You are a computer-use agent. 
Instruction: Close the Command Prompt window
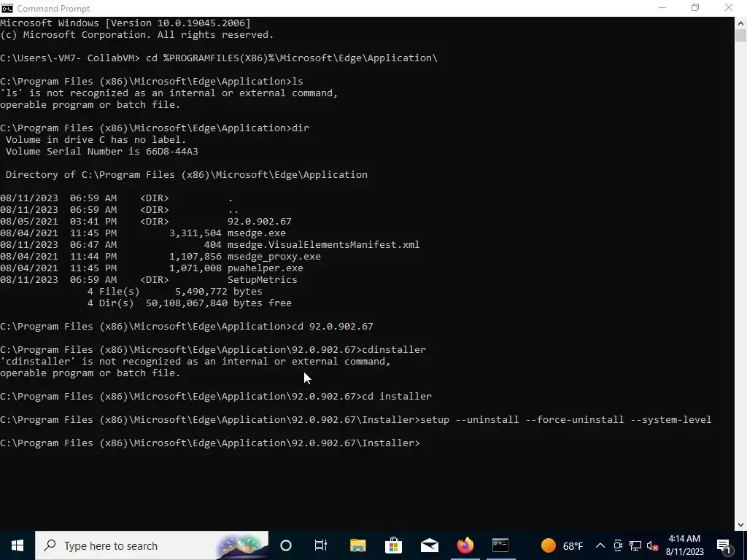(x=729, y=8)
